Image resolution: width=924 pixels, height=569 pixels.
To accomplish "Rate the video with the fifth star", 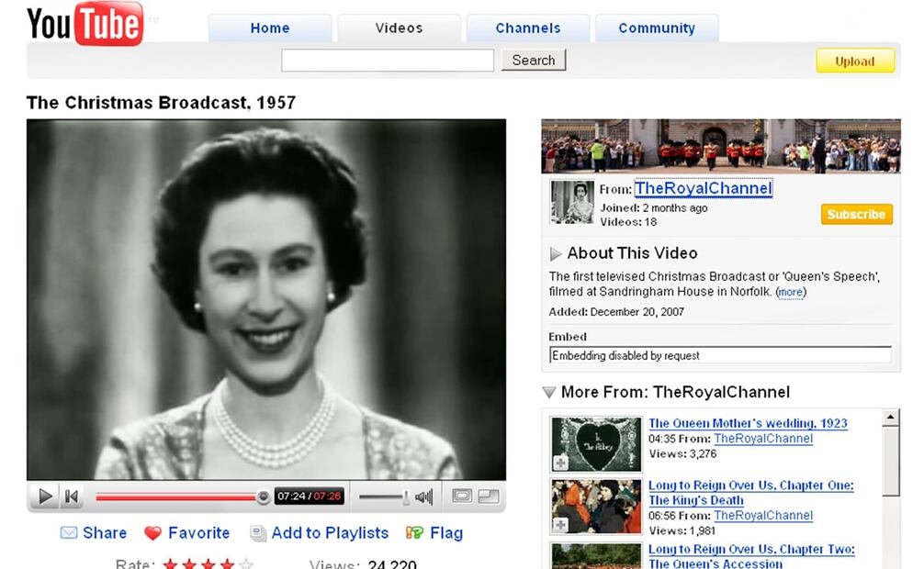I will 245,564.
